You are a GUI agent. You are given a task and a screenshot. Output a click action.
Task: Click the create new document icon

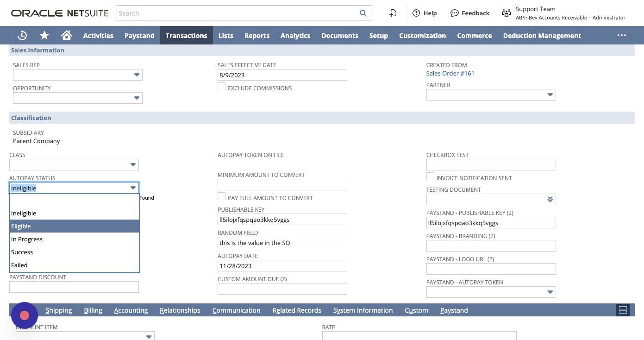393,13
